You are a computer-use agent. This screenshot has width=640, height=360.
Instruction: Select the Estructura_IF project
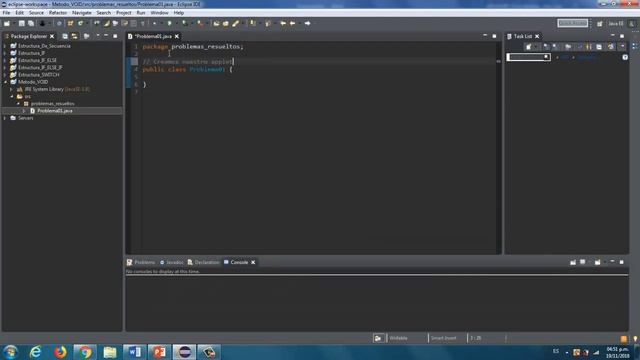(31, 53)
